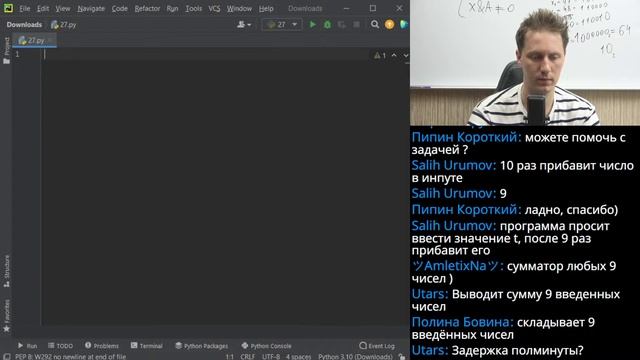Click the Downloads breadcrumb
The height and width of the screenshot is (360, 640).
[x=24, y=24]
